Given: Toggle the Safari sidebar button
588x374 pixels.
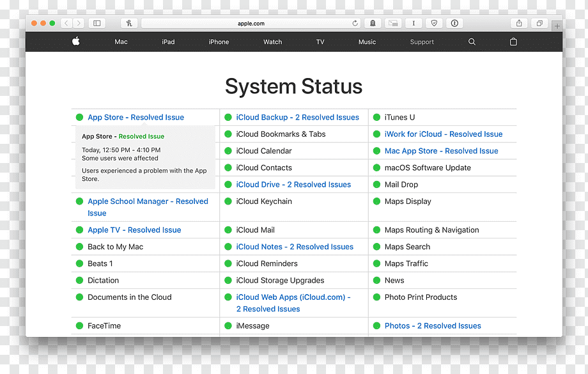Looking at the screenshot, I should point(97,23).
